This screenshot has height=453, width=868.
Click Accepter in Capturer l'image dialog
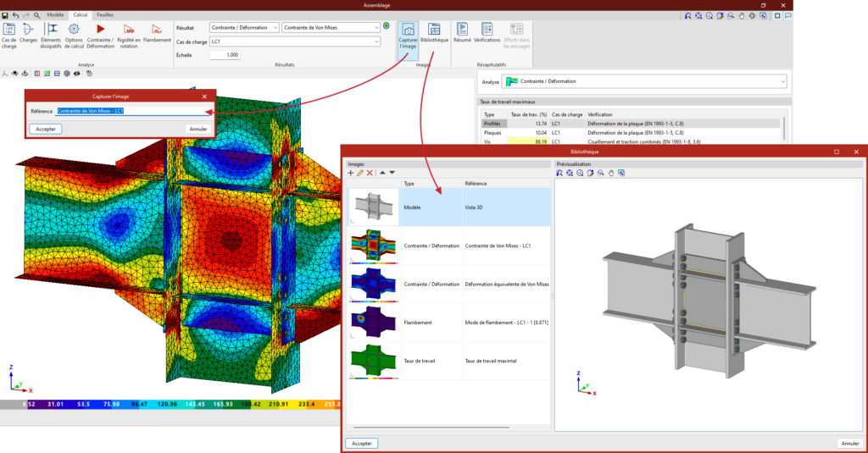[x=45, y=129]
